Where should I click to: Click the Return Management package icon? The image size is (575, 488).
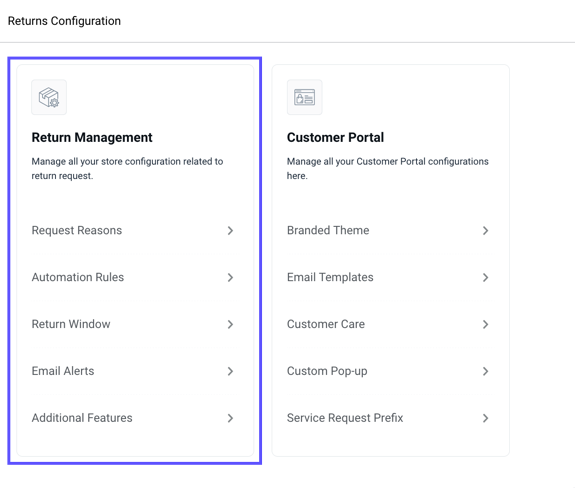click(49, 97)
